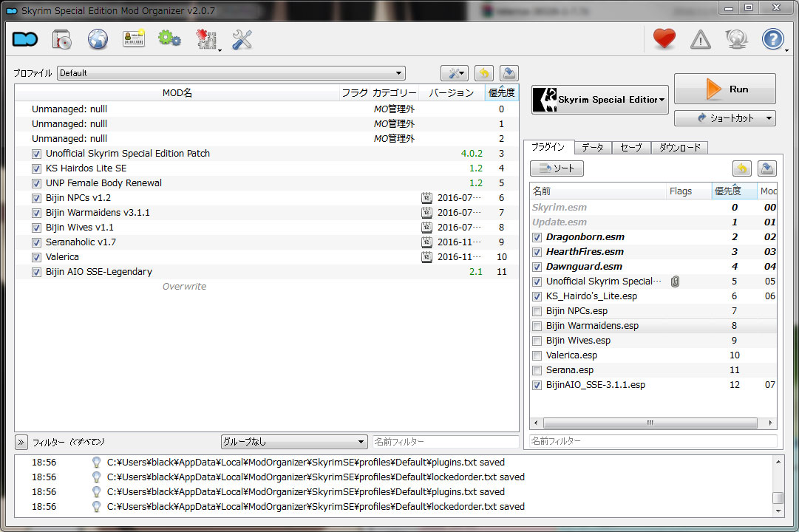Screen dimensions: 799x532
Task: Click calendar icon on Seranaholic v1.7 row
Action: 426,242
